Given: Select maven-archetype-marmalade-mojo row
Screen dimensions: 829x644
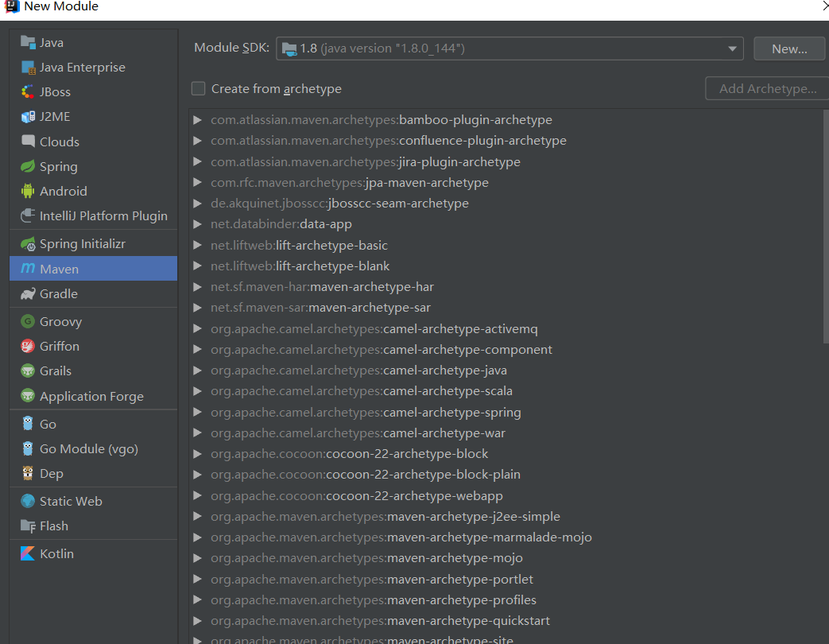Looking at the screenshot, I should (x=401, y=537).
